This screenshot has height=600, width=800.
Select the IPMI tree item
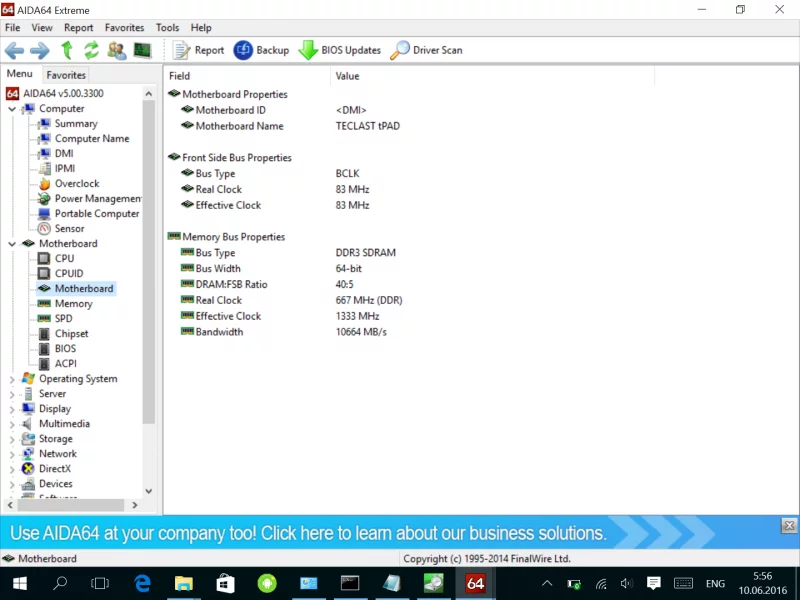[65, 168]
